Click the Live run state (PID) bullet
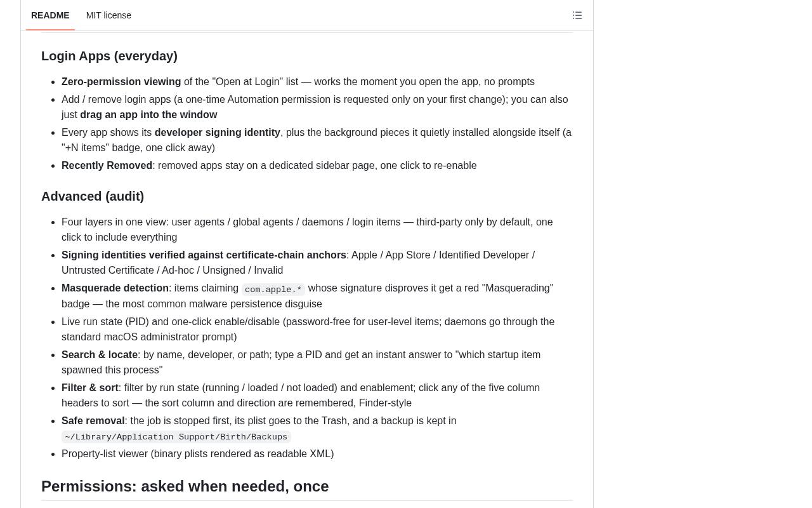Image resolution: width=812 pixels, height=508 pixels. 308,329
